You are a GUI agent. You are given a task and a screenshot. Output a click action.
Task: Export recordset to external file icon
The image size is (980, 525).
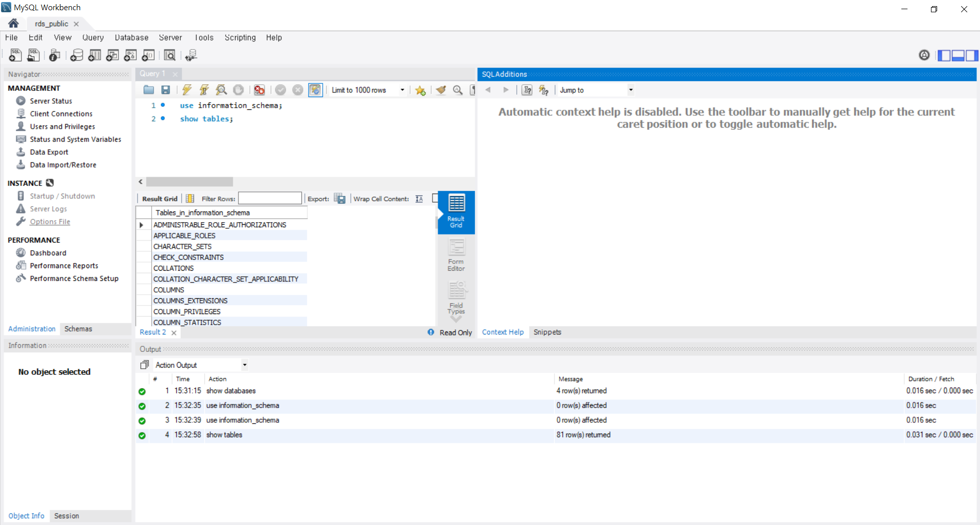[x=340, y=199]
